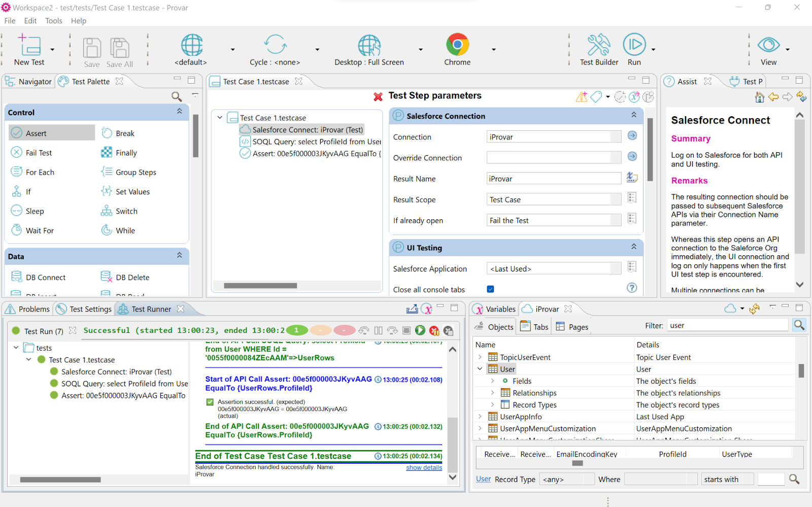
Task: Open the Run dropdown arrow
Action: [x=653, y=50]
